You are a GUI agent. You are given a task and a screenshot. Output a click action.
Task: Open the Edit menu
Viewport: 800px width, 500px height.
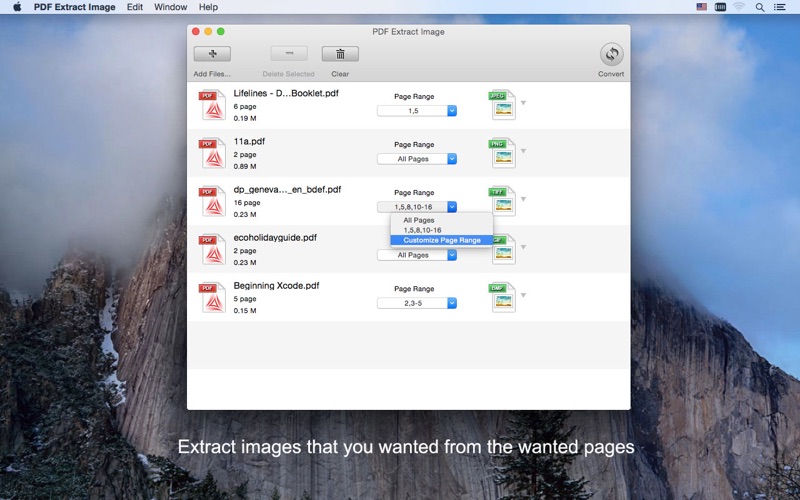(x=135, y=7)
